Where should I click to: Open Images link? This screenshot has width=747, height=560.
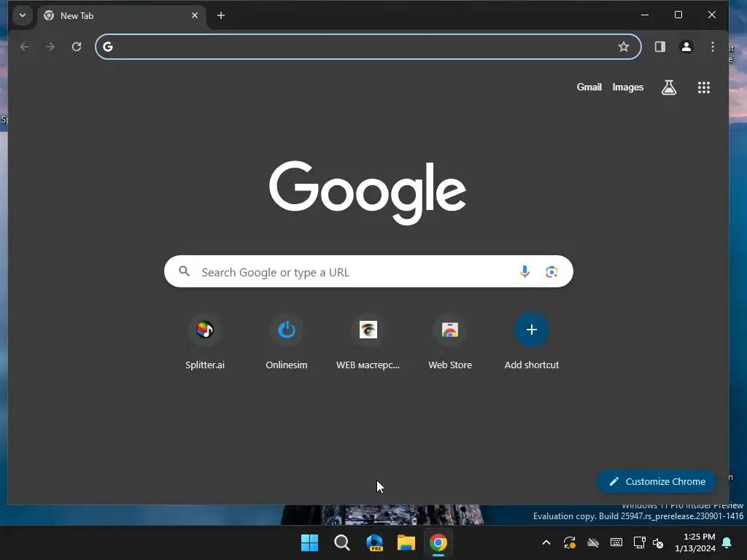(x=627, y=87)
